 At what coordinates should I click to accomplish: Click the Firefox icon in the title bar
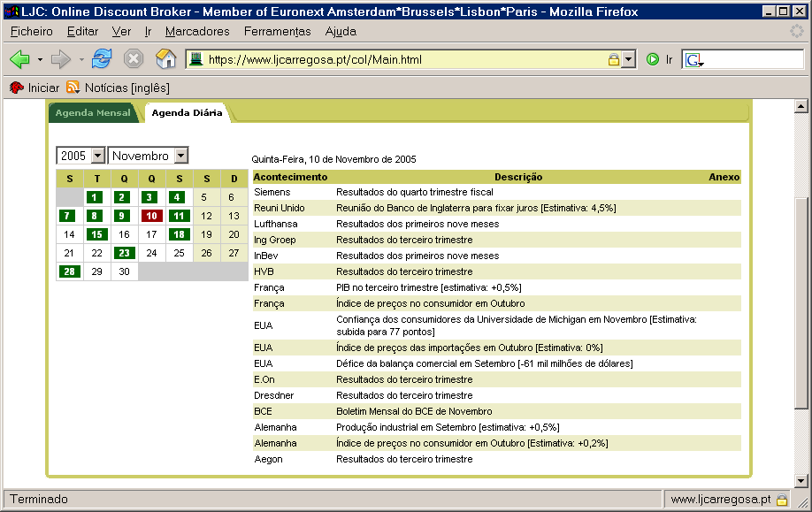click(x=11, y=11)
